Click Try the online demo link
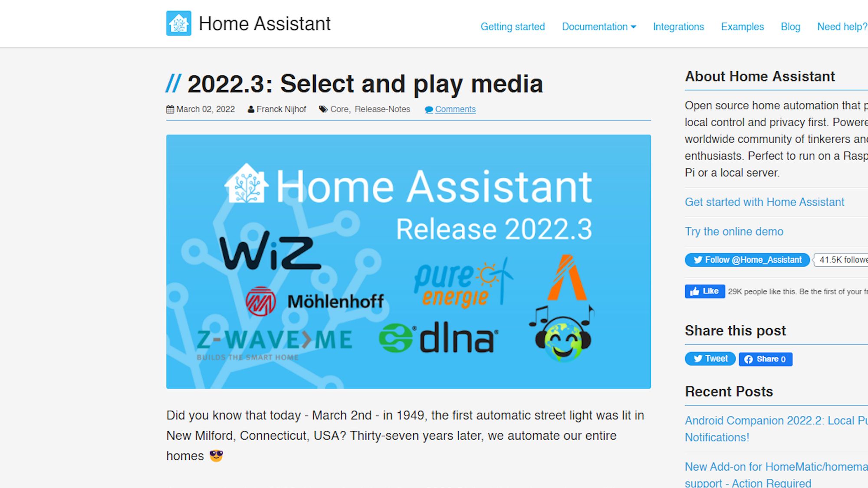 [734, 231]
